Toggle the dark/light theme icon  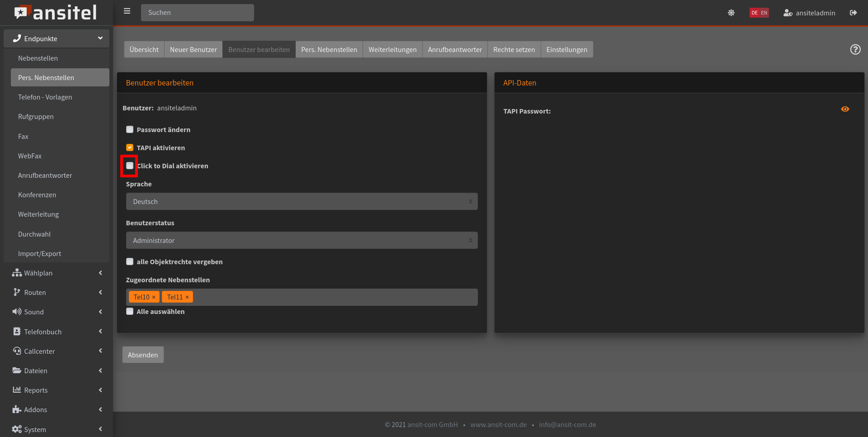click(x=731, y=13)
